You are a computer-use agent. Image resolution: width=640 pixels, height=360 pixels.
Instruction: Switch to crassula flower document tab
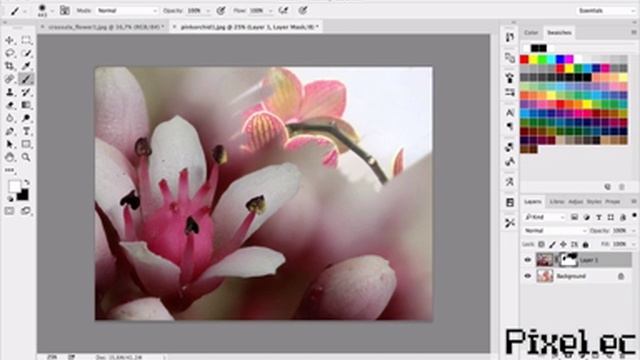pos(103,27)
